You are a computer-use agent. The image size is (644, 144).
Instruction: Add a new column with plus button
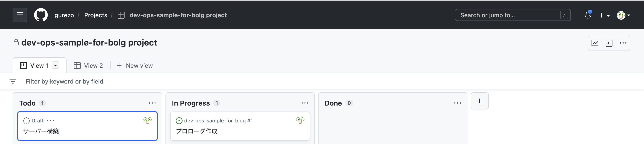[480, 101]
